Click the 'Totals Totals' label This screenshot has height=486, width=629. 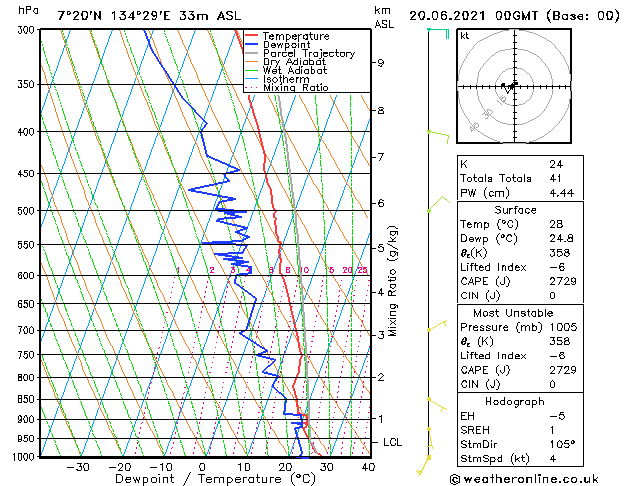(x=496, y=178)
